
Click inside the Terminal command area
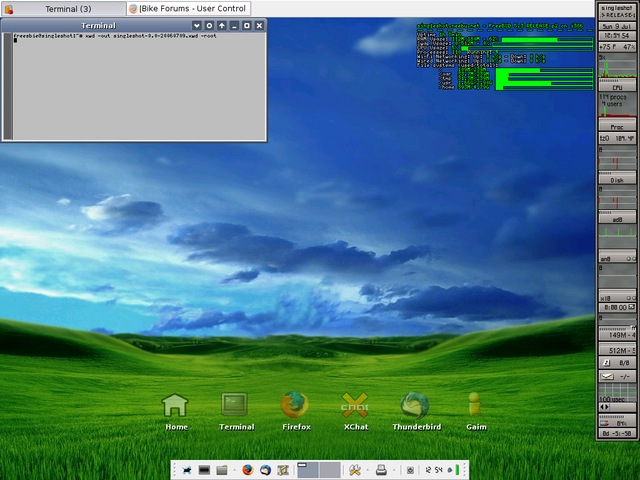(139, 86)
